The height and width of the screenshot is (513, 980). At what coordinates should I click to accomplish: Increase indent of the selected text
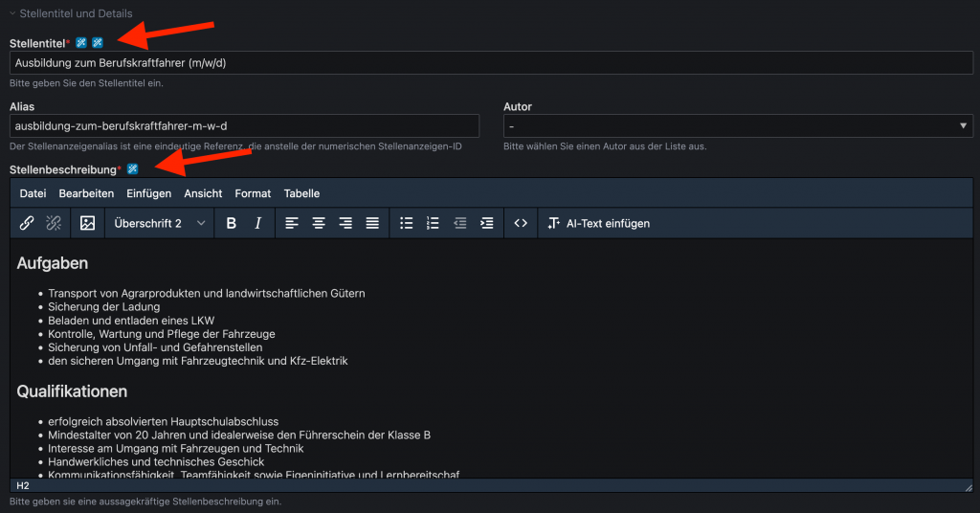tap(487, 223)
